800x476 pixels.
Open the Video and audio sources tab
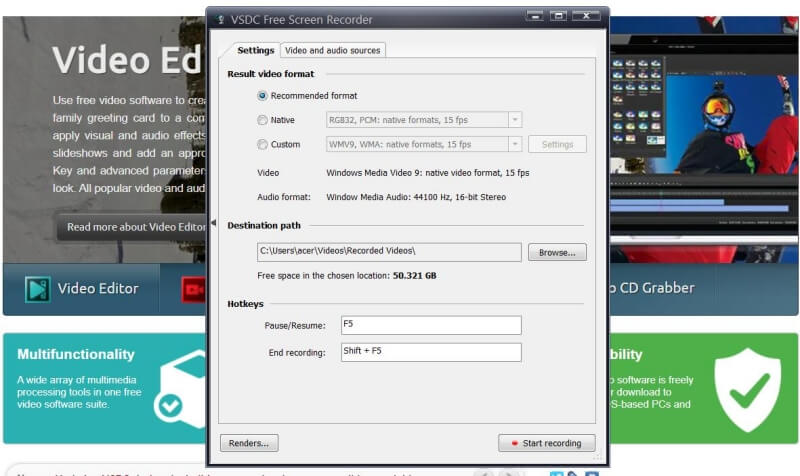click(x=332, y=50)
